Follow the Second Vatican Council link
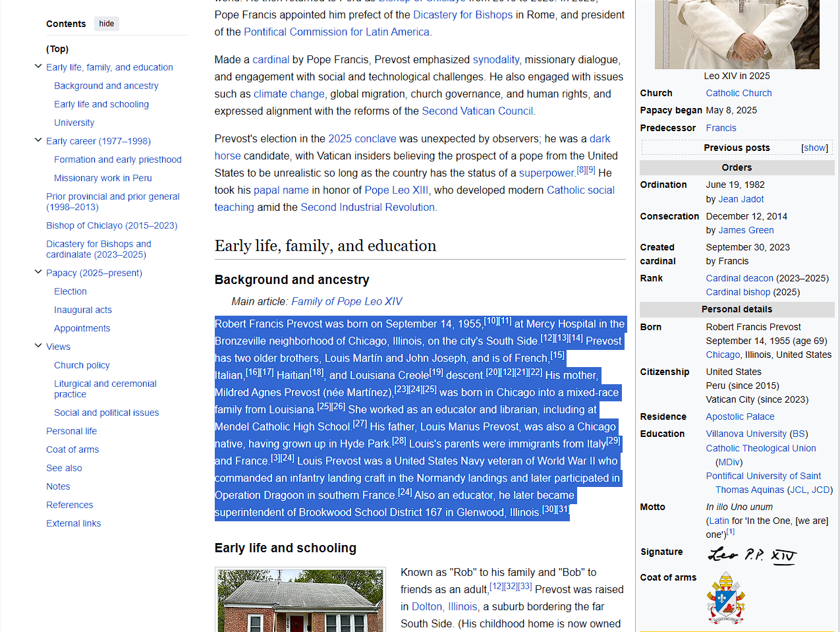The image size is (840, 632). coord(478,111)
